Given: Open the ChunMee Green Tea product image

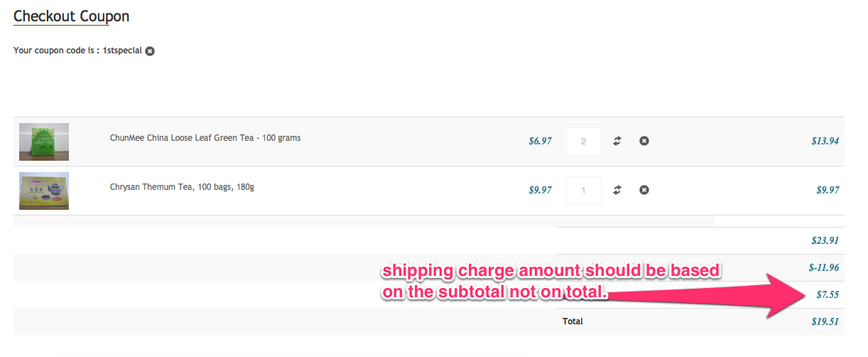Looking at the screenshot, I should (44, 142).
